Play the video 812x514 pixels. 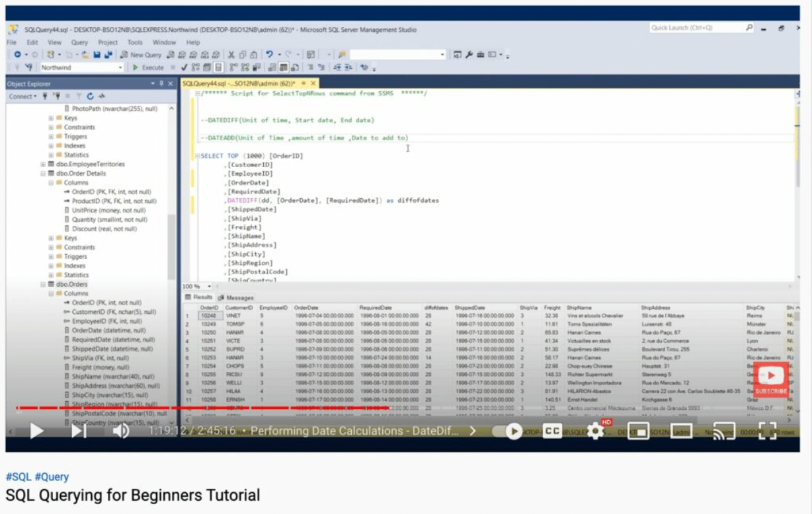pos(36,431)
